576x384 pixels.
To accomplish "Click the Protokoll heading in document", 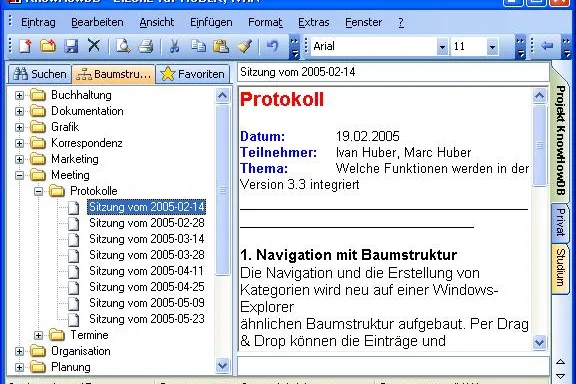I will pyautogui.click(x=282, y=100).
